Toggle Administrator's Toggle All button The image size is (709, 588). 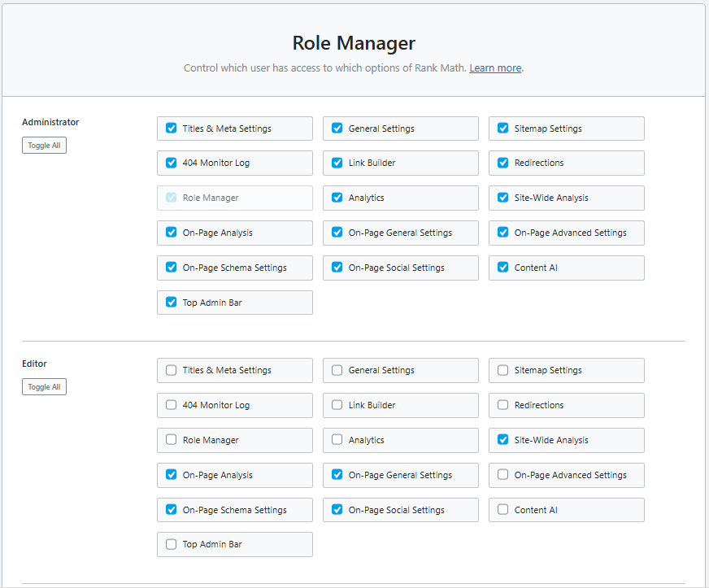(44, 146)
